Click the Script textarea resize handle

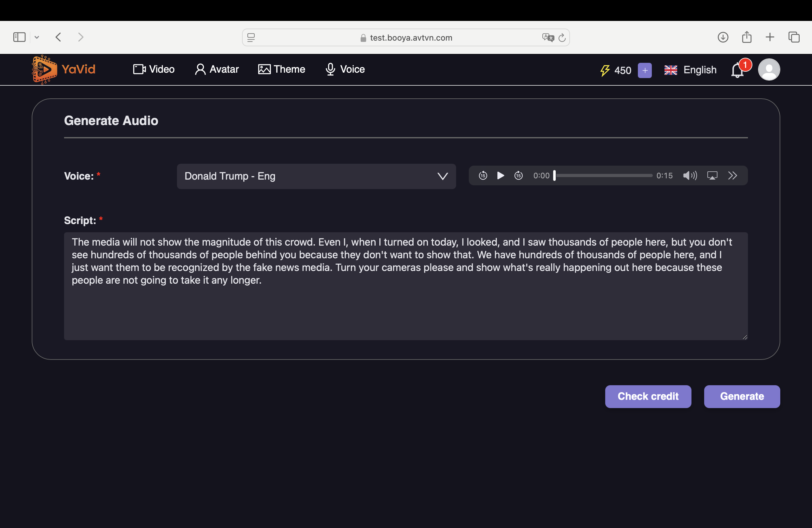coord(744,337)
